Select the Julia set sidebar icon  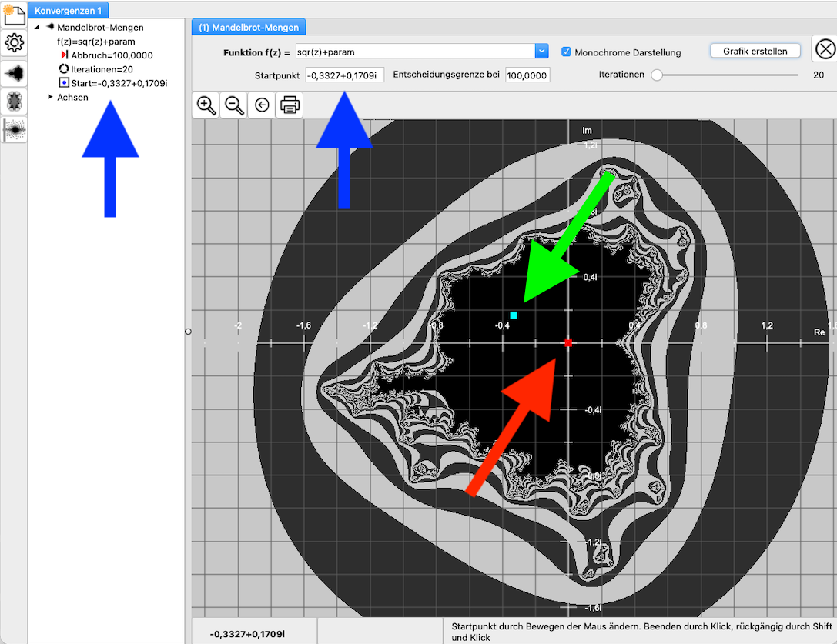click(14, 102)
